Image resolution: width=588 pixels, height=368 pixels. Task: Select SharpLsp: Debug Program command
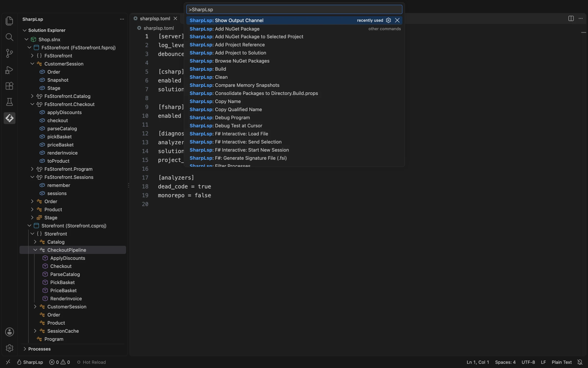coord(294,118)
